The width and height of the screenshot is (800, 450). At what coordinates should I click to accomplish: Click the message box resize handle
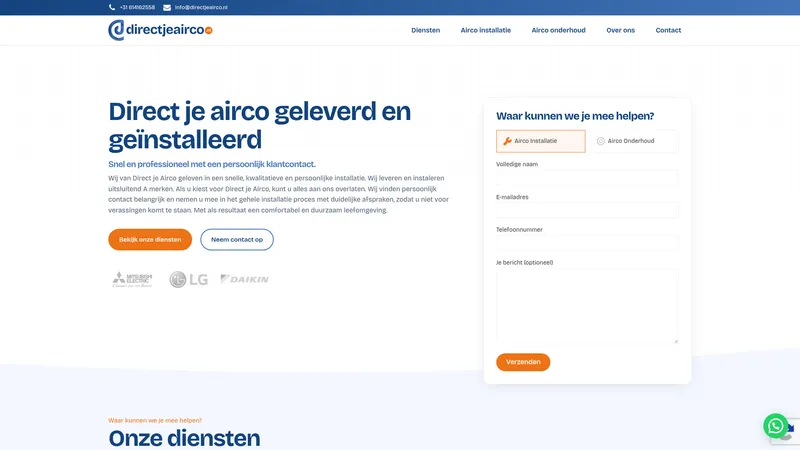tap(676, 341)
